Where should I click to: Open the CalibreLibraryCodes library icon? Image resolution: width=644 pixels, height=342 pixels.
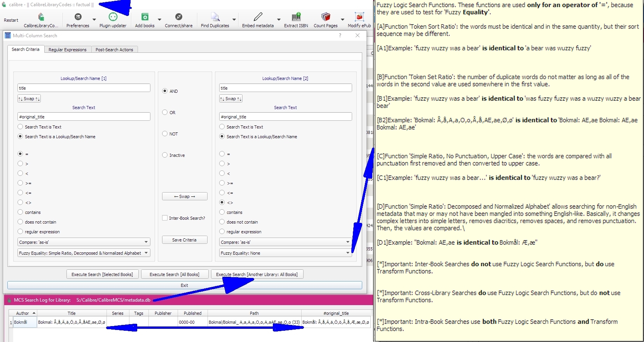click(x=41, y=17)
